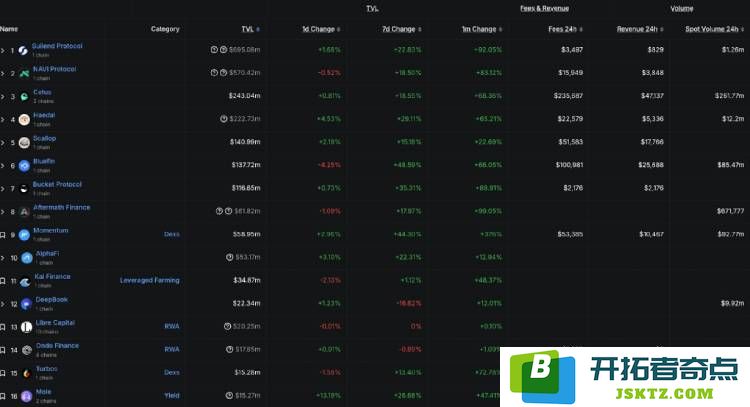The height and width of the screenshot is (407, 750).
Task: Open the RWA category in Libre Capital row
Action: pos(172,326)
